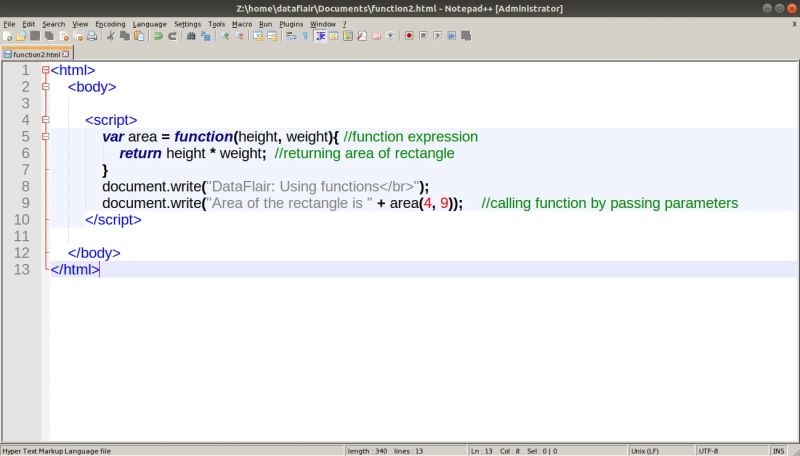Viewport: 800px width, 456px height.
Task: Collapse the function fold marker on line 5
Action: [x=45, y=137]
